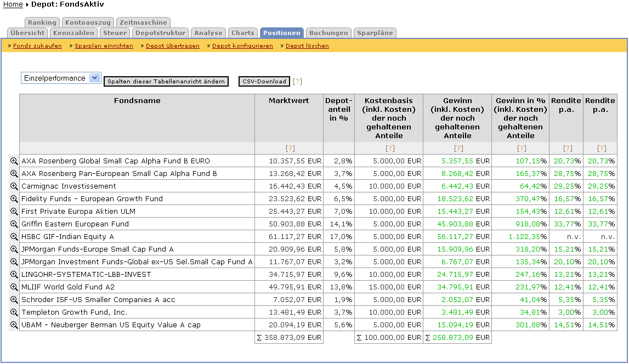
Task: Click magnifier icon beside HSBC GIF-Indian Equity A
Action: click(x=14, y=236)
